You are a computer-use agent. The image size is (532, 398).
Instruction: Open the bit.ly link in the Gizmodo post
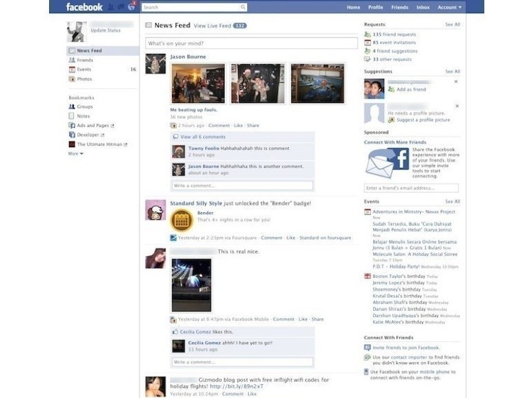point(236,386)
